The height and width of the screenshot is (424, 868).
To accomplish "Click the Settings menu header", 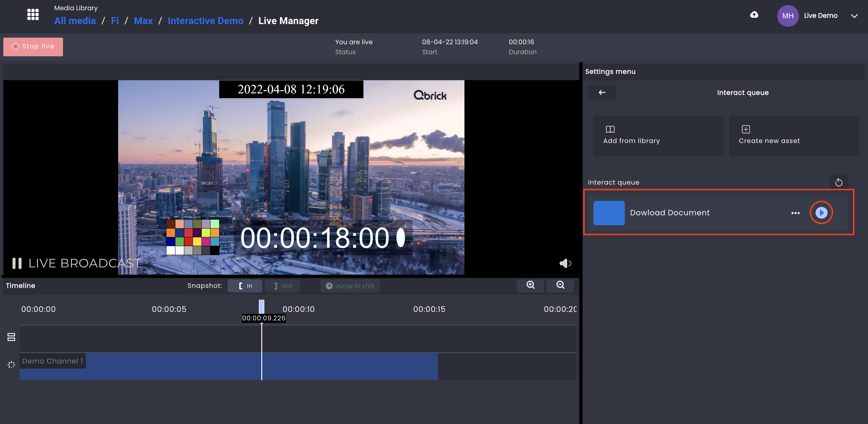I will pyautogui.click(x=610, y=71).
